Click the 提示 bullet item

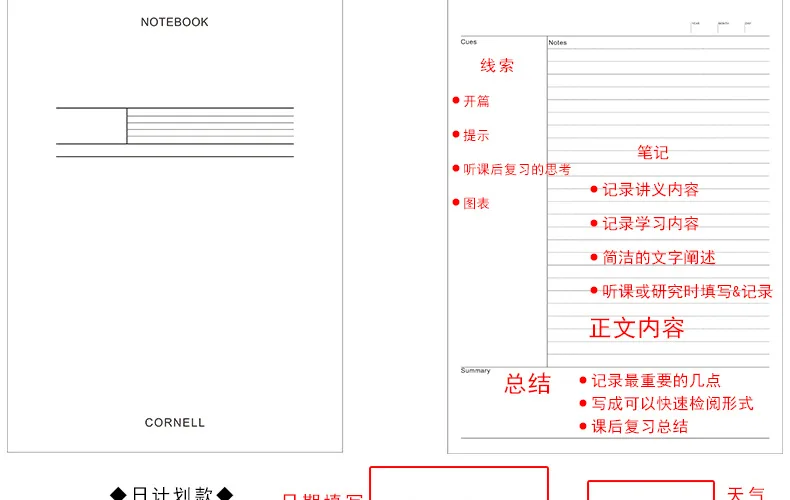pos(471,135)
